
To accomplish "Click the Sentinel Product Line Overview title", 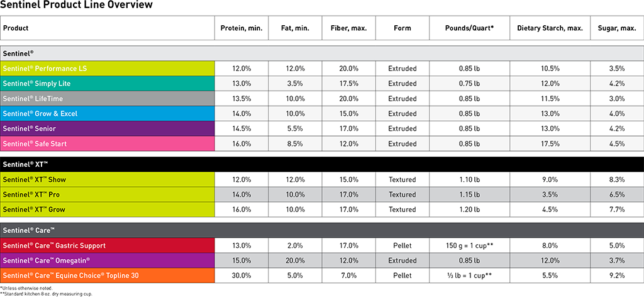I will [x=76, y=6].
